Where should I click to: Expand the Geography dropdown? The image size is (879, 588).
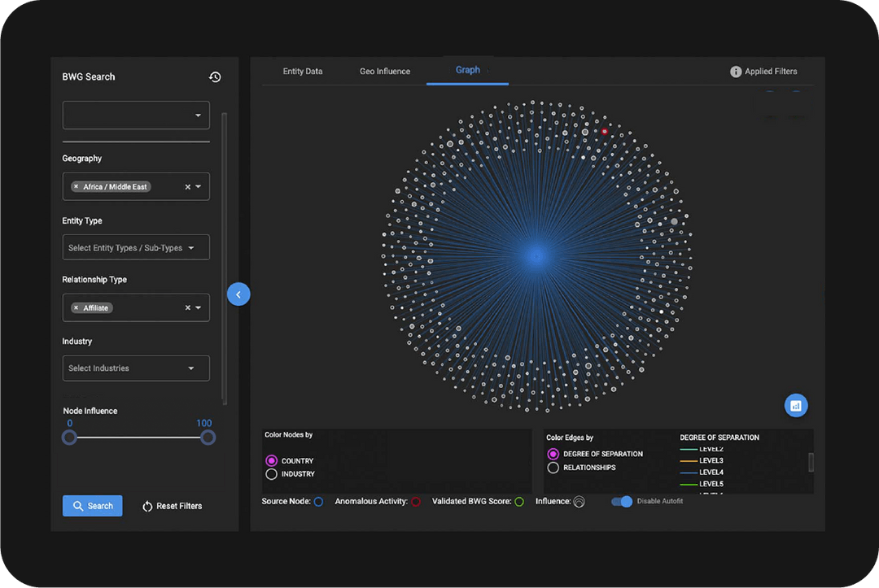click(x=199, y=186)
